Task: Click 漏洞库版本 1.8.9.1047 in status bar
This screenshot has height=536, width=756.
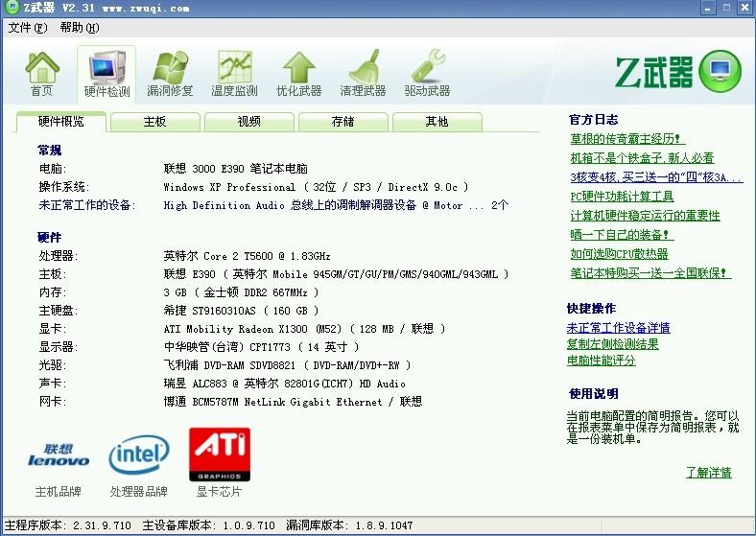Action: coord(349,525)
